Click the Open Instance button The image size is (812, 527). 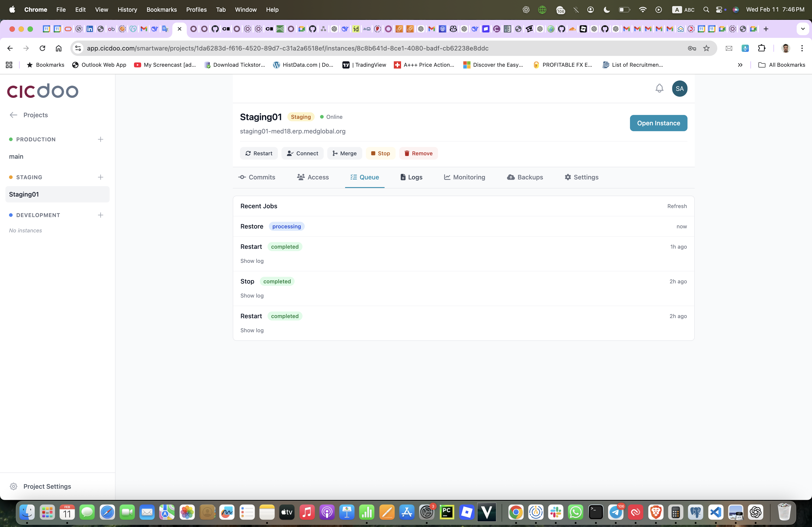click(658, 123)
